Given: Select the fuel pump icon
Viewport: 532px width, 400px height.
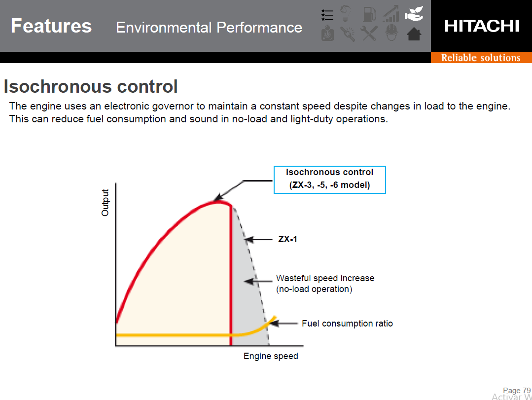Looking at the screenshot, I should tap(369, 14).
